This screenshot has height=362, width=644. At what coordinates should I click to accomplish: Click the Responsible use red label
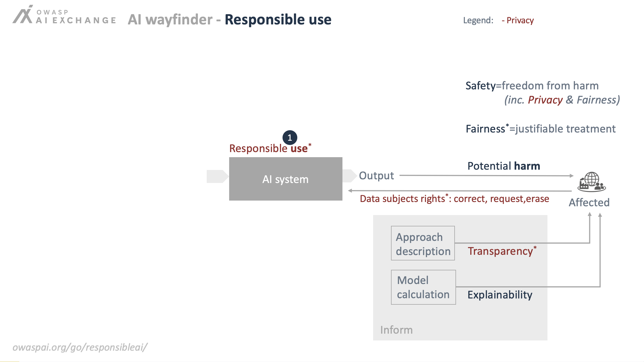(x=270, y=148)
